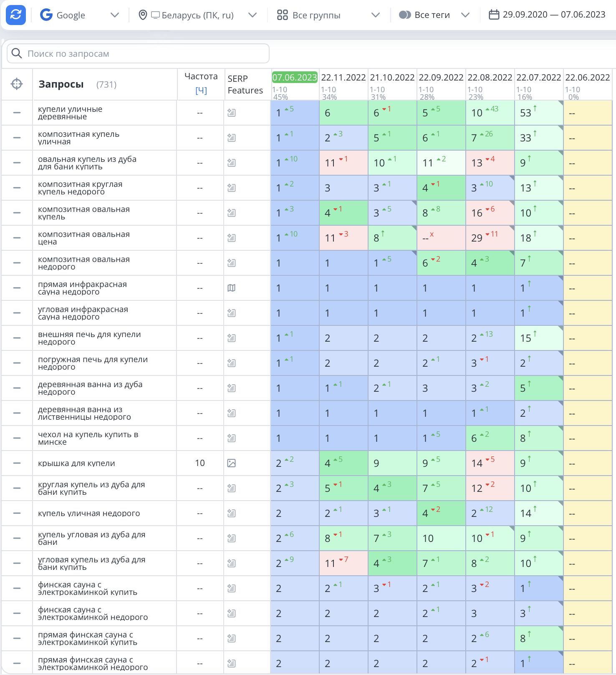Click the minus icon for деревянная ванна из дуба
The height and width of the screenshot is (675, 616).
17,388
